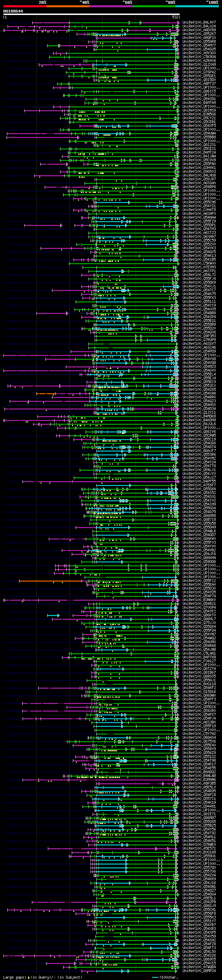The width and height of the screenshot is (222, 980).
Task: Open hit UniRef100_B4L024
Action: click(x=199, y=26)
